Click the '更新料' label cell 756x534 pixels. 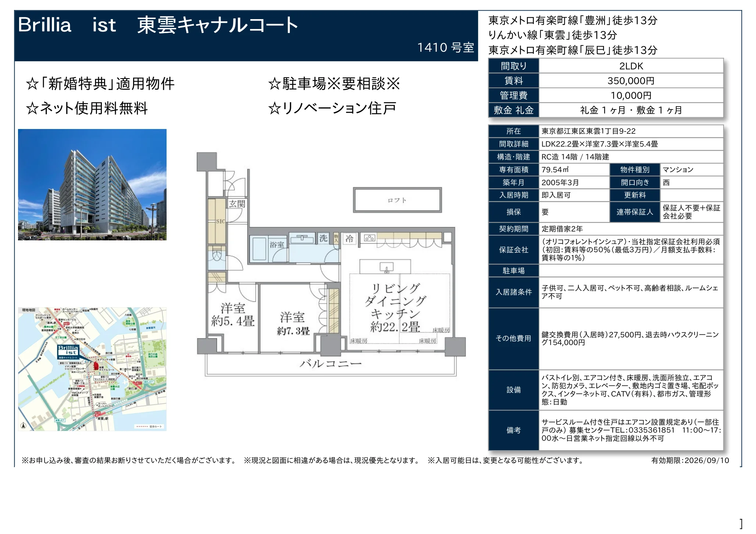pos(635,195)
